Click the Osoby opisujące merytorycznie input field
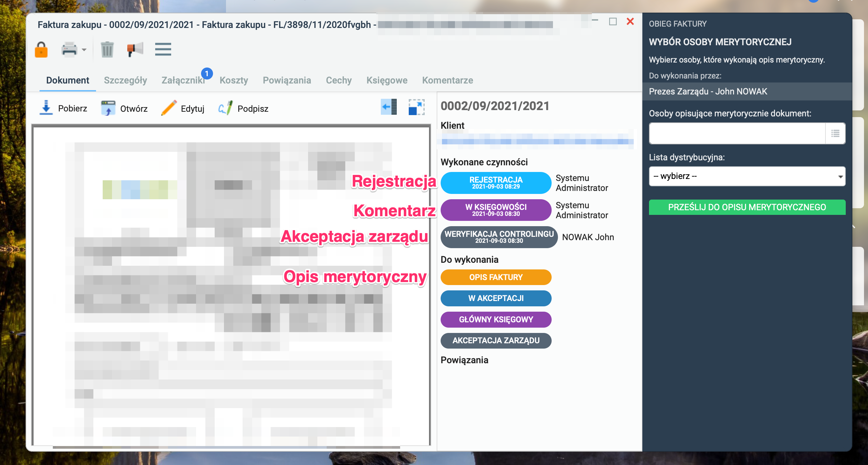The image size is (868, 465). (x=737, y=133)
